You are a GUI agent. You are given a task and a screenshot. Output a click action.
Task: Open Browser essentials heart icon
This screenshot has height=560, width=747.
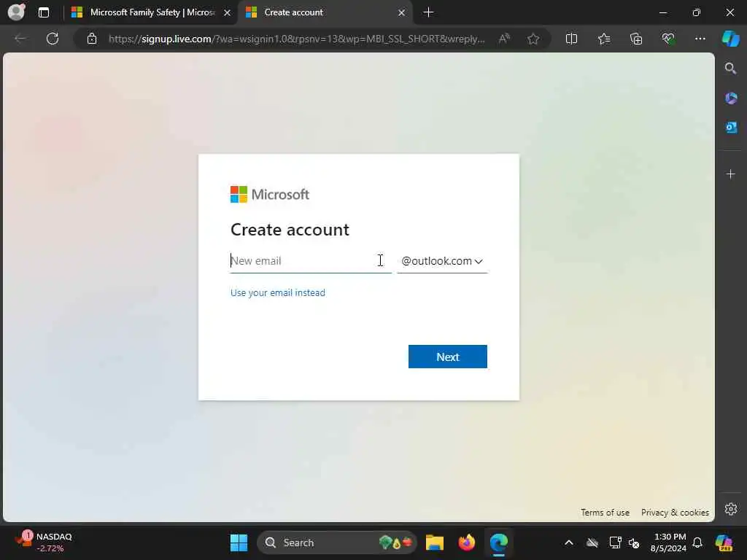[x=668, y=39]
